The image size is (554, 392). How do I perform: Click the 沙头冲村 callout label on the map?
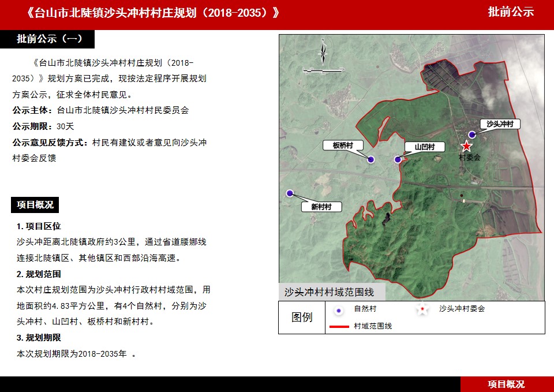tap(500, 124)
